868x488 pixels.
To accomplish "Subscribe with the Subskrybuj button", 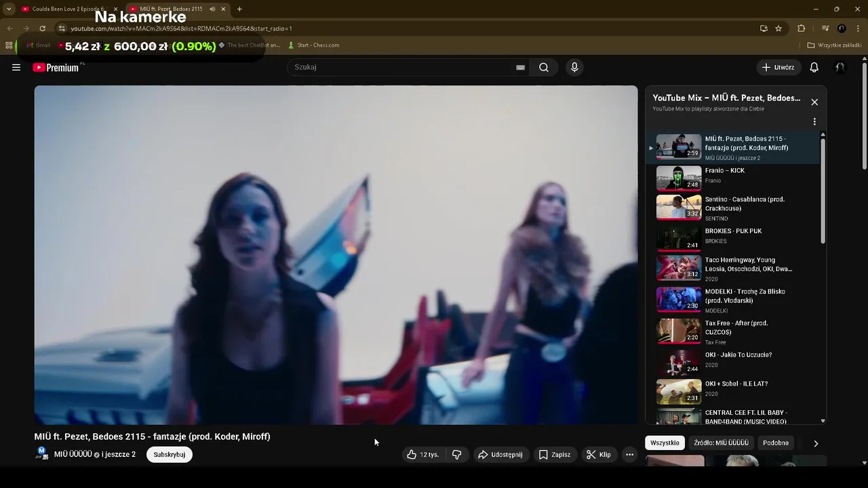I will click(170, 455).
